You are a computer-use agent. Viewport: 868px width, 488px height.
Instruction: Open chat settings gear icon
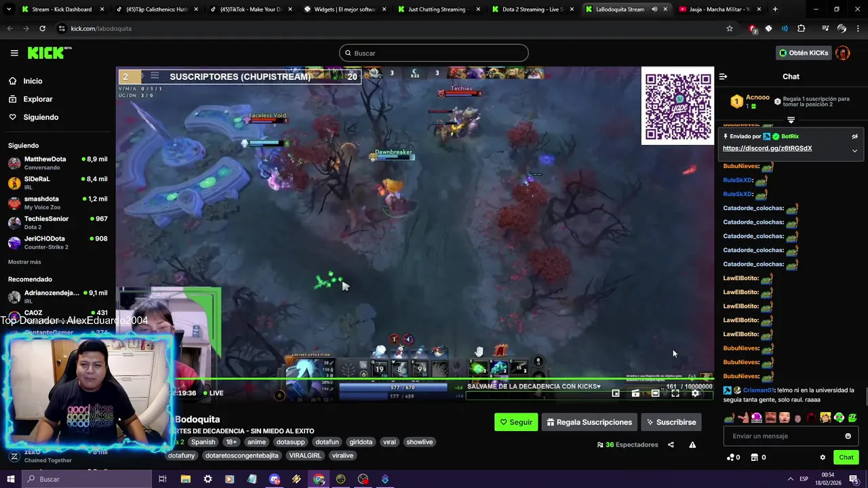coord(823,457)
